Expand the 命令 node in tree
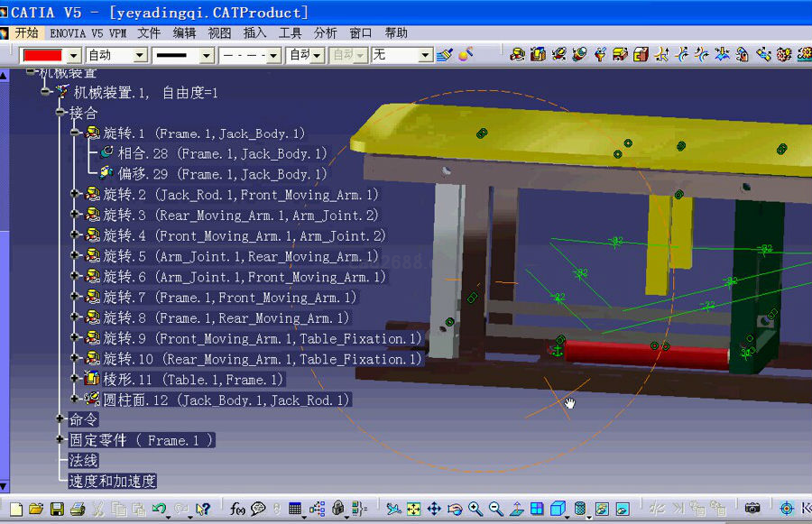Image resolution: width=812 pixels, height=524 pixels. tap(60, 419)
